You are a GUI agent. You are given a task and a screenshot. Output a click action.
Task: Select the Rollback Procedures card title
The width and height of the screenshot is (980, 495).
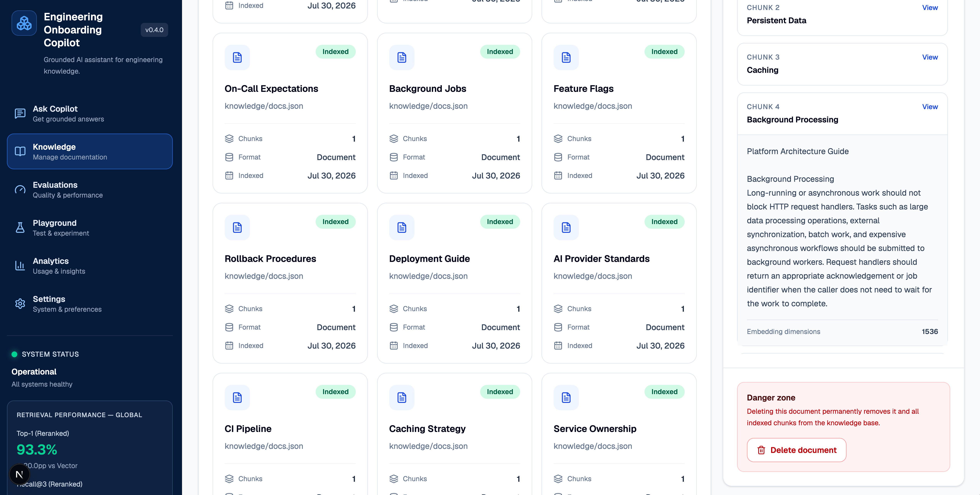(x=271, y=259)
